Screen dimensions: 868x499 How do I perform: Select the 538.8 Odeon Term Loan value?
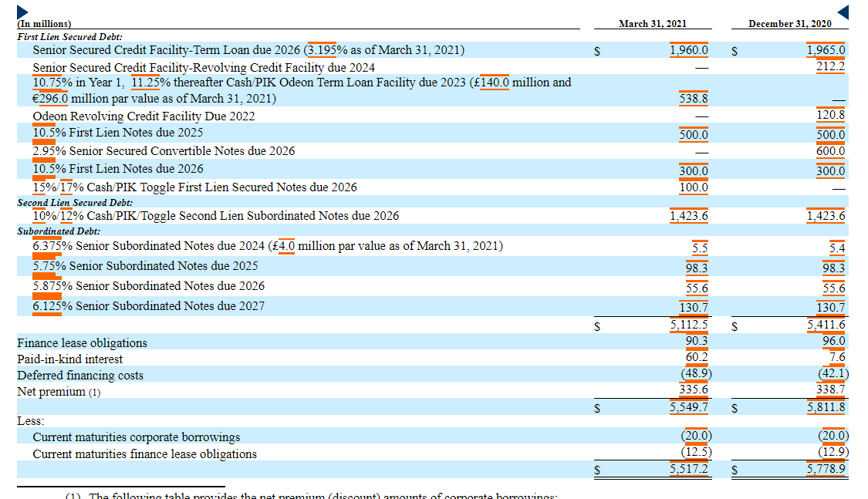694,99
